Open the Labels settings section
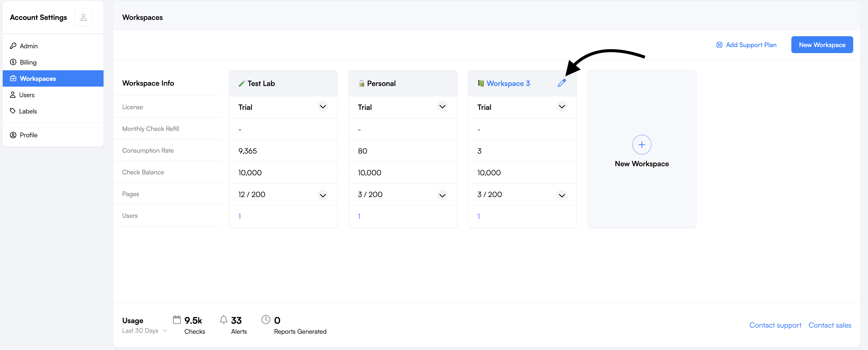This screenshot has height=350, width=868. [x=53, y=111]
